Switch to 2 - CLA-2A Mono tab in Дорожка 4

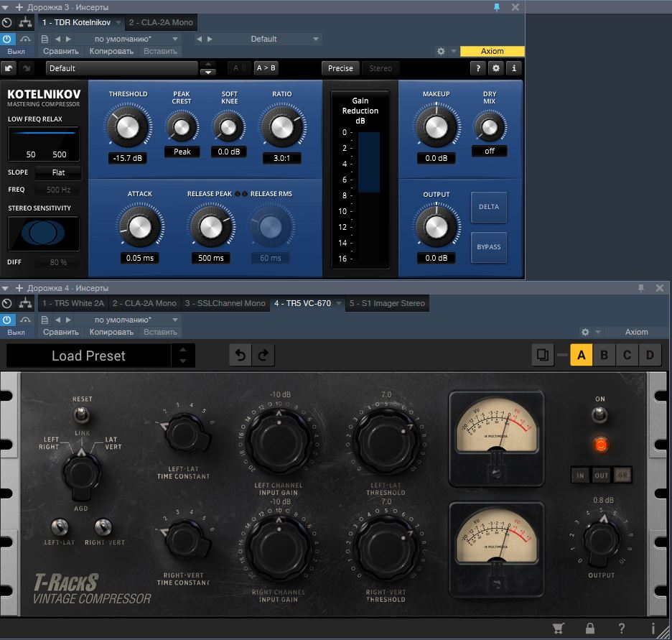[144, 304]
